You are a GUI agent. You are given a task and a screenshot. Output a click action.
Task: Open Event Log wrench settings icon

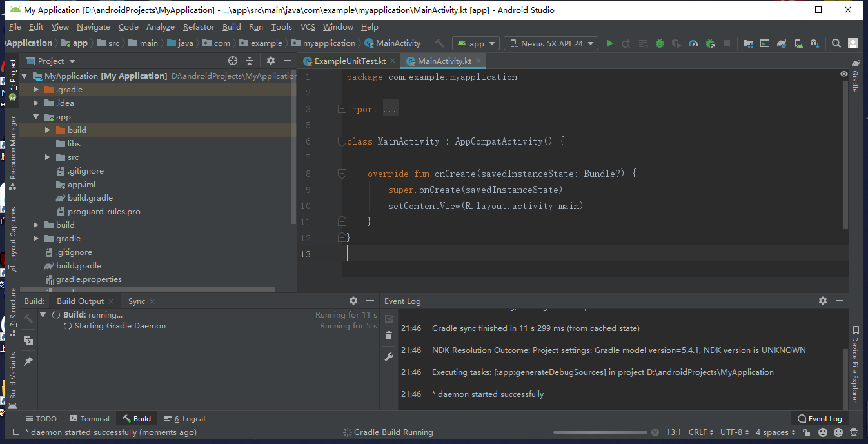tap(389, 356)
